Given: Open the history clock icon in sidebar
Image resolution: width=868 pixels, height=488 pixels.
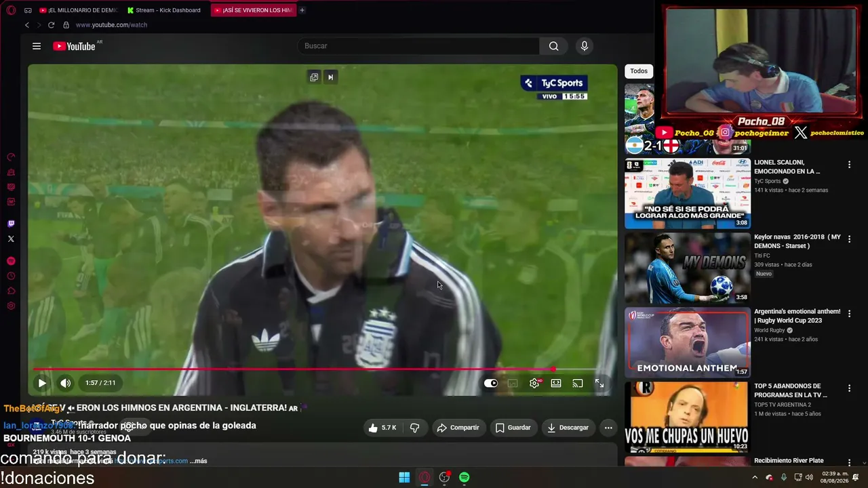Looking at the screenshot, I should (11, 276).
